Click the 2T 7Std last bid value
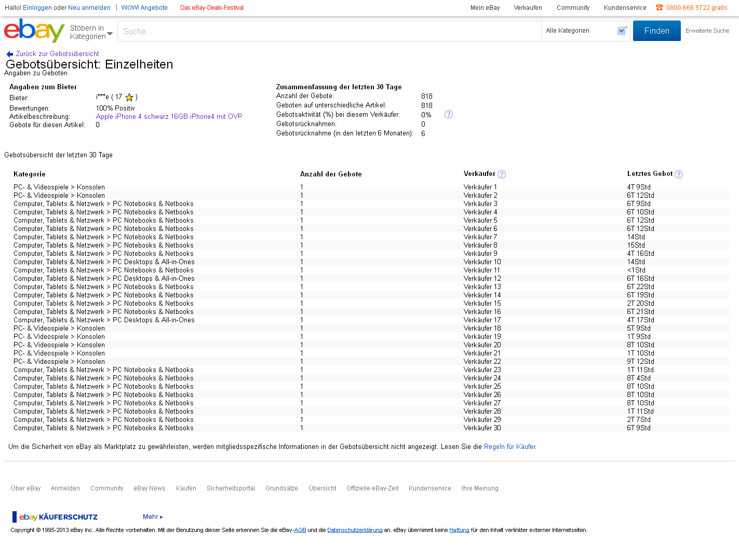 tap(639, 420)
